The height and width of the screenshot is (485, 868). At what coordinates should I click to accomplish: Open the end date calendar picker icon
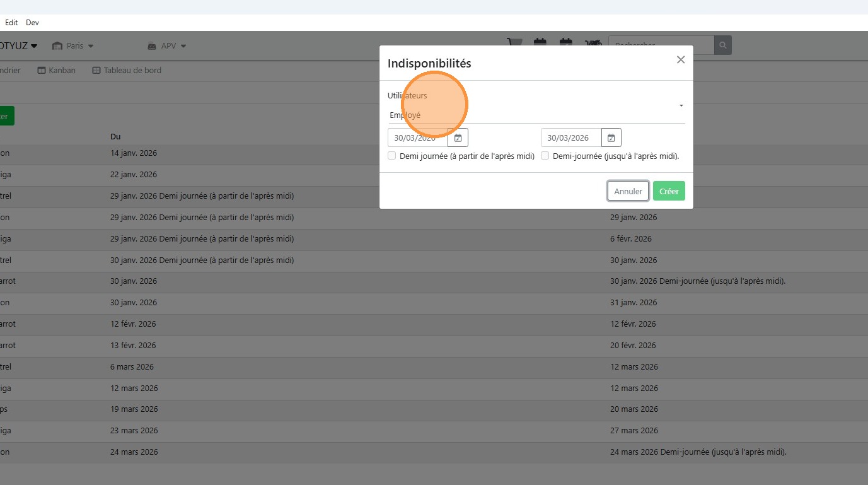point(611,137)
